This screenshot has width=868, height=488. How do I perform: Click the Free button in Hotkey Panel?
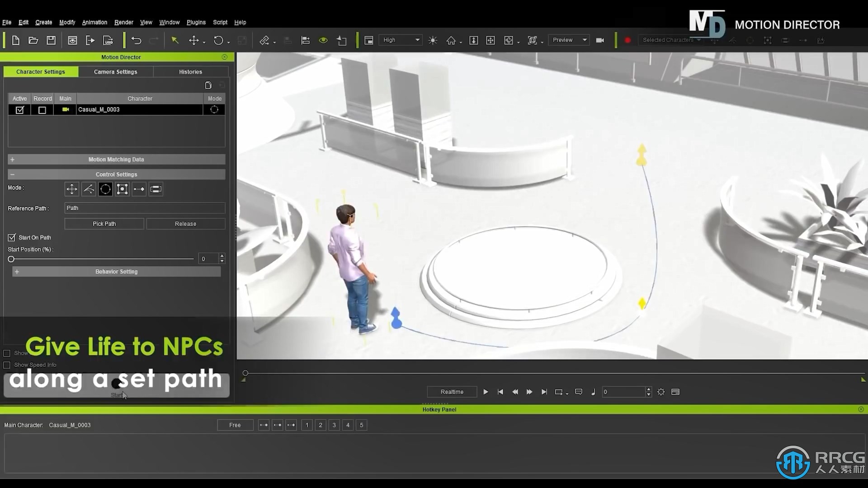(x=235, y=425)
